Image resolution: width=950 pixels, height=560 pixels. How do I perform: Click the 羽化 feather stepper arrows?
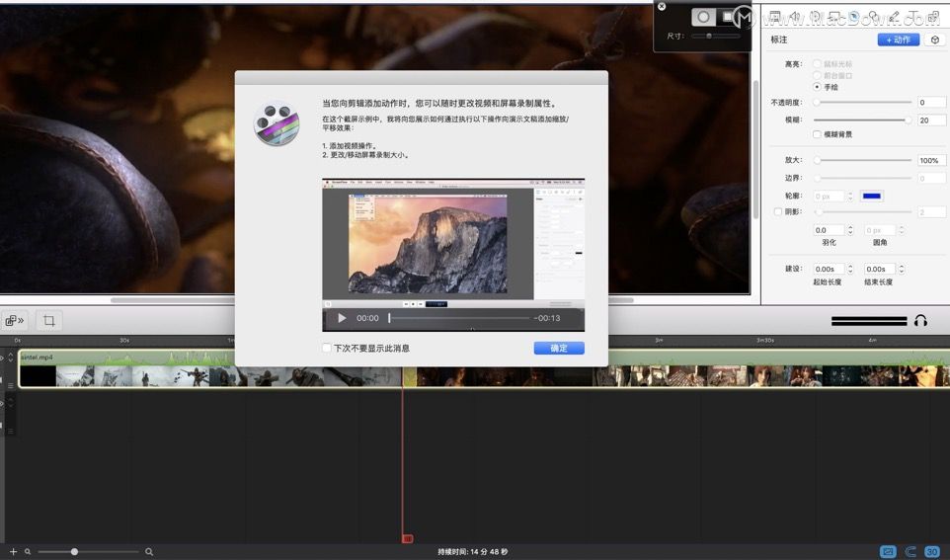coord(850,230)
